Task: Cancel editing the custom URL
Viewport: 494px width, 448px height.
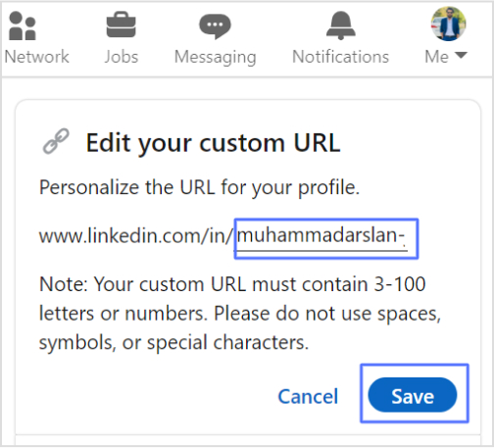Action: pos(308,396)
